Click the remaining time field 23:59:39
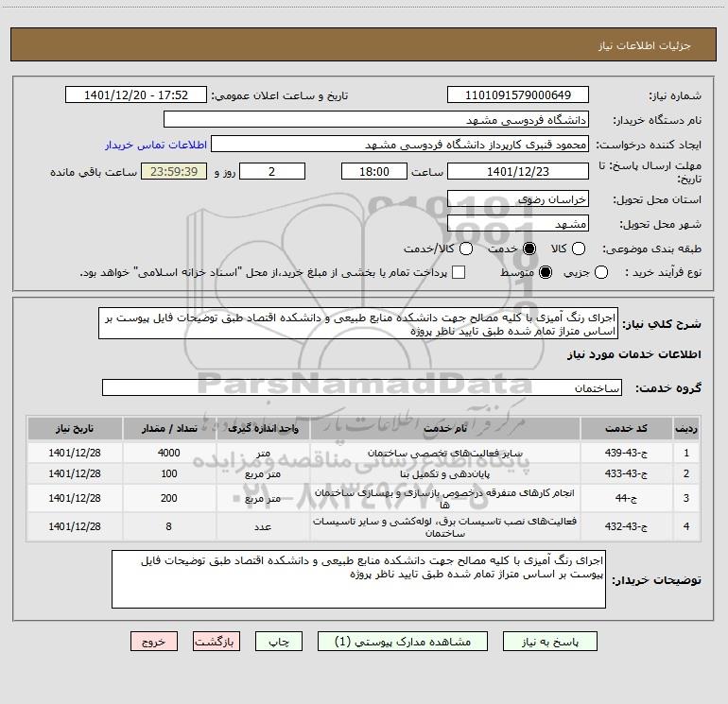The height and width of the screenshot is (704, 728). click(174, 171)
